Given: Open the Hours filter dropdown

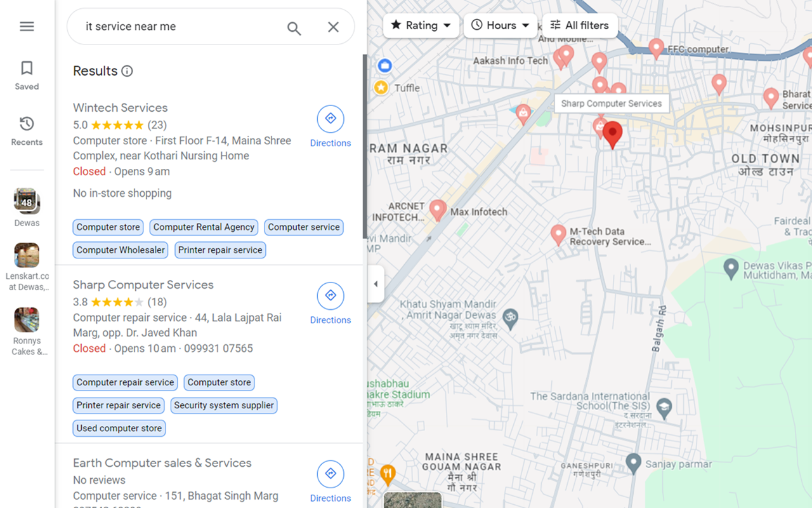Looking at the screenshot, I should click(x=500, y=25).
